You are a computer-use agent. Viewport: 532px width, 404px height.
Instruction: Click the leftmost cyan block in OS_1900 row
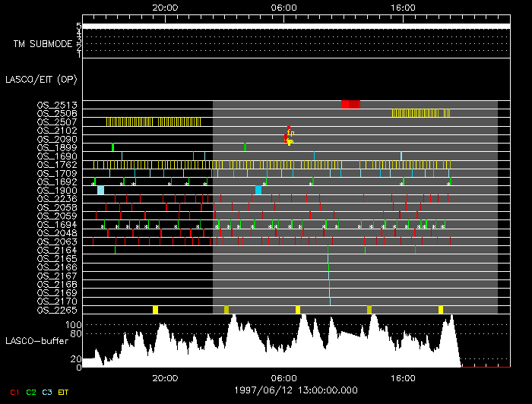[100, 190]
